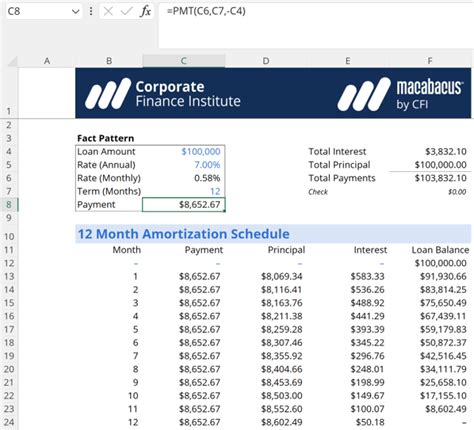The image size is (474, 430).
Task: Select the Term (Months) value 12
Action: [x=215, y=191]
